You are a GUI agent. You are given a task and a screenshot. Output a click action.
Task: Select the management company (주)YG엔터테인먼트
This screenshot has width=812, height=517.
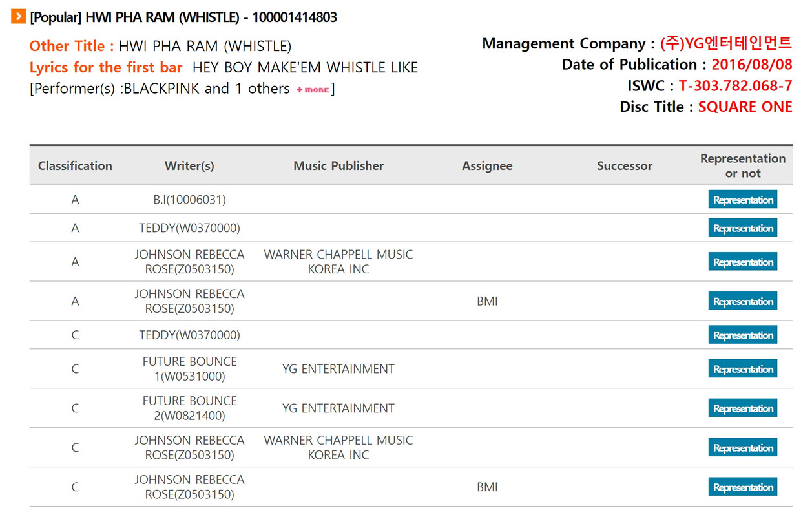pyautogui.click(x=726, y=43)
